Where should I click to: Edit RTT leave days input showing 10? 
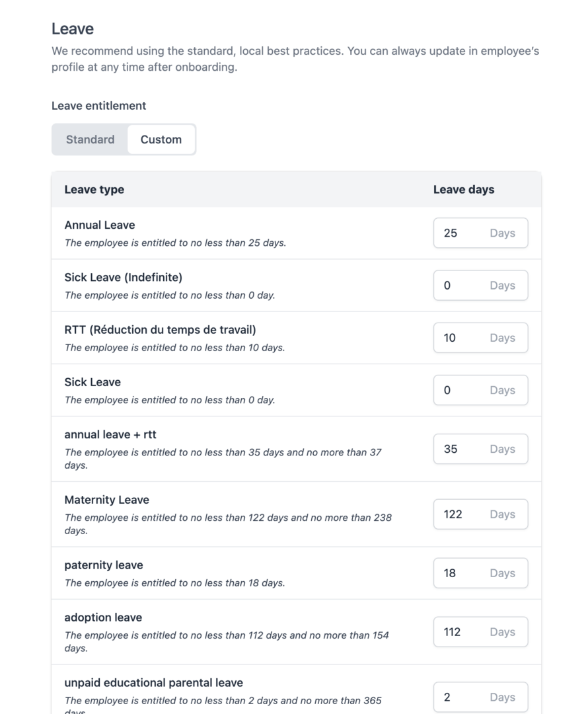480,337
